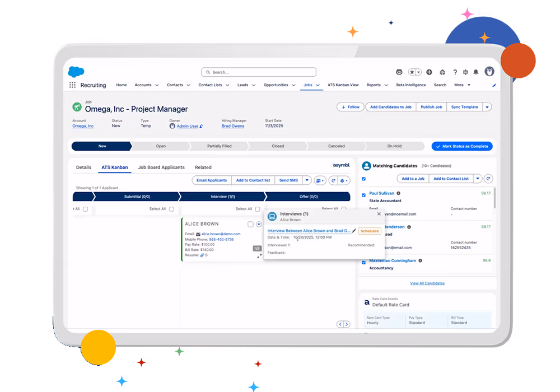
Task: Expand the Contacts nav dropdown arrow
Action: tap(189, 85)
